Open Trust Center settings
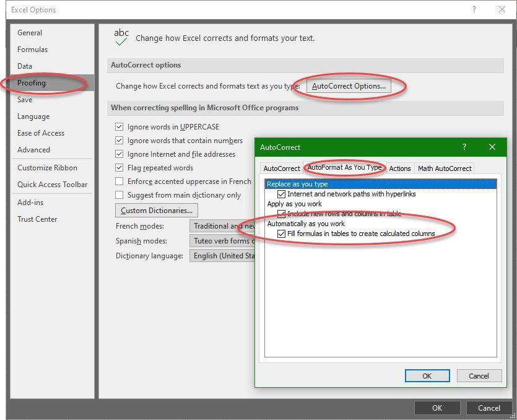 pos(37,219)
